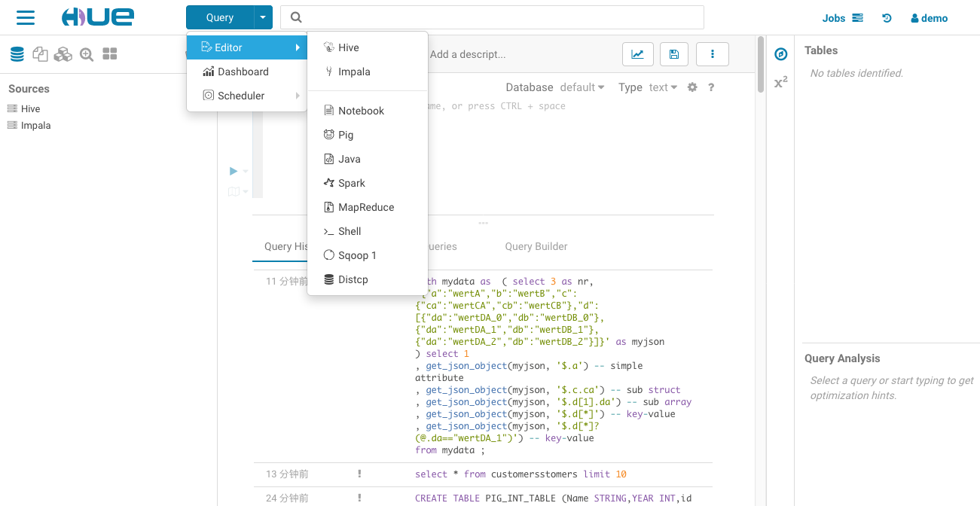Open the Sqoop 1 editor
The height and width of the screenshot is (506, 980).
368,255
